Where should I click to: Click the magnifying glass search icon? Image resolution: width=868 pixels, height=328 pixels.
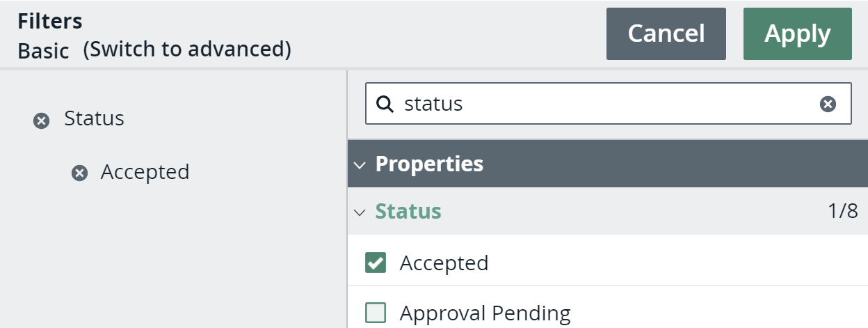click(x=384, y=104)
